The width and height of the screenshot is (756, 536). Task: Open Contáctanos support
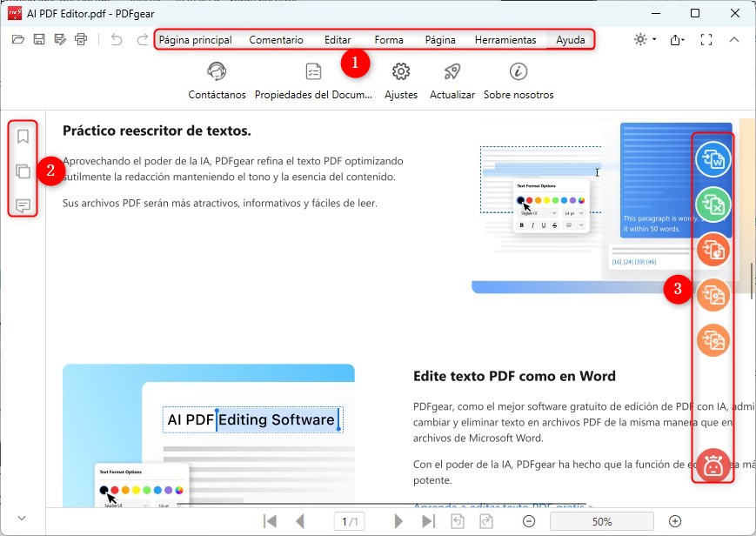click(217, 81)
